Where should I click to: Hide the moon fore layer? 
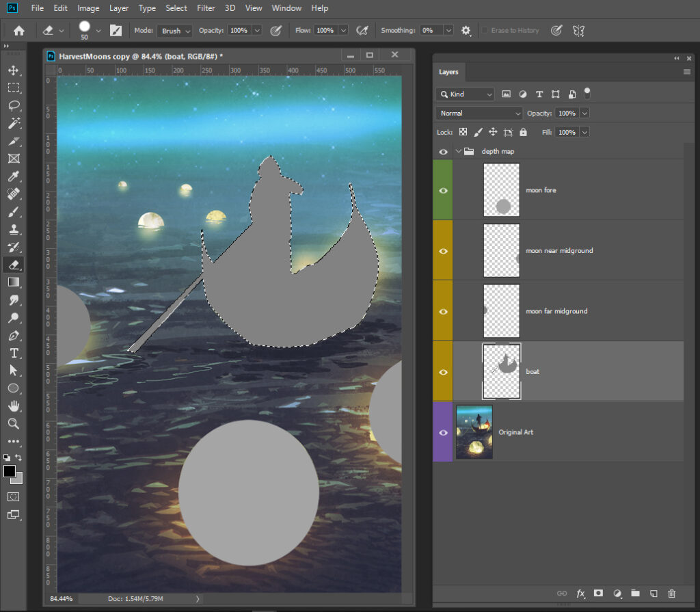443,190
